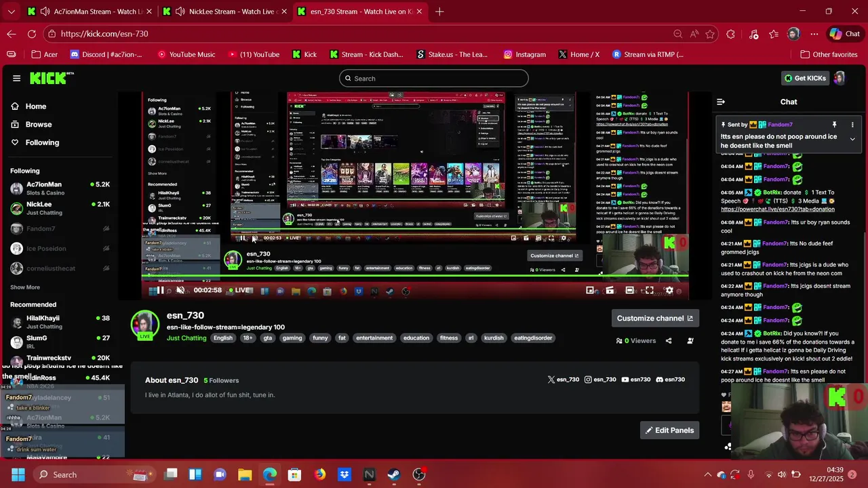Open the pinned message three-dot options
The height and width of the screenshot is (488, 868).
point(852,125)
